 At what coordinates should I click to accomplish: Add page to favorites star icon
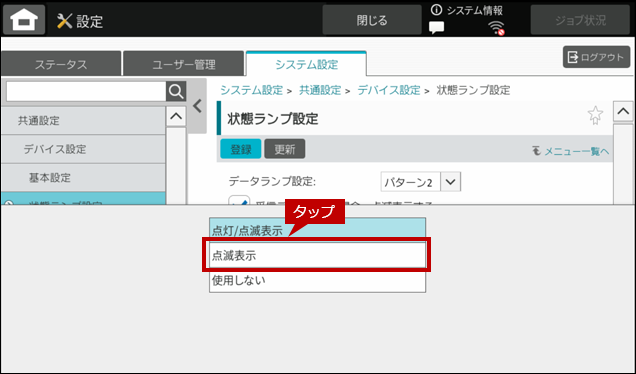[595, 115]
